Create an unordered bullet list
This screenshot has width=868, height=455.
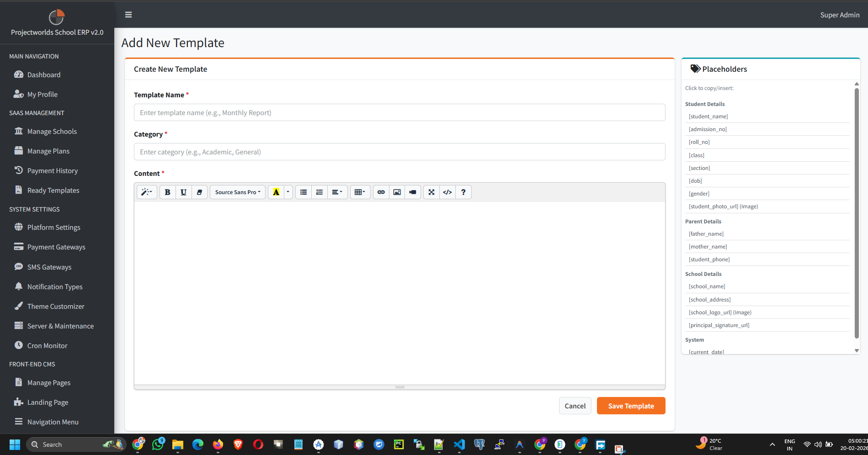(x=303, y=192)
